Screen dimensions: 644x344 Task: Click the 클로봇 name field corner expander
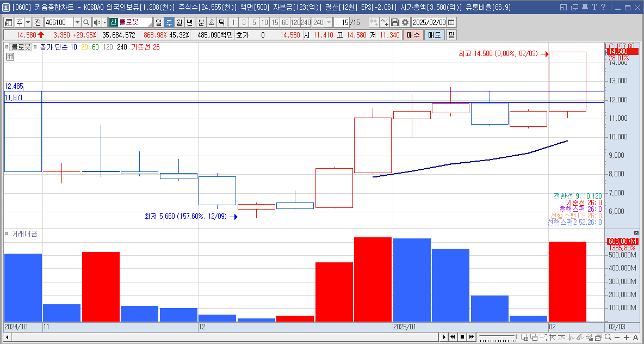pos(150,24)
